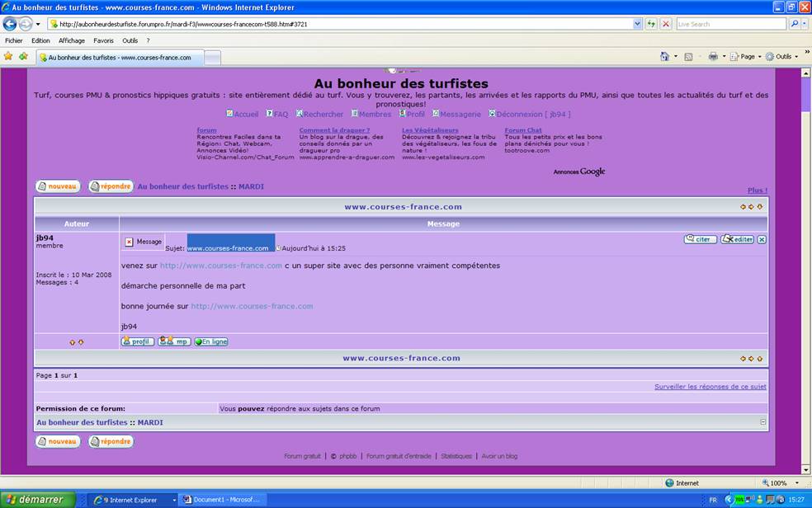Open the Outils command bar dropdown with gear
Screen dimensions: 812x508
pyautogui.click(x=782, y=56)
